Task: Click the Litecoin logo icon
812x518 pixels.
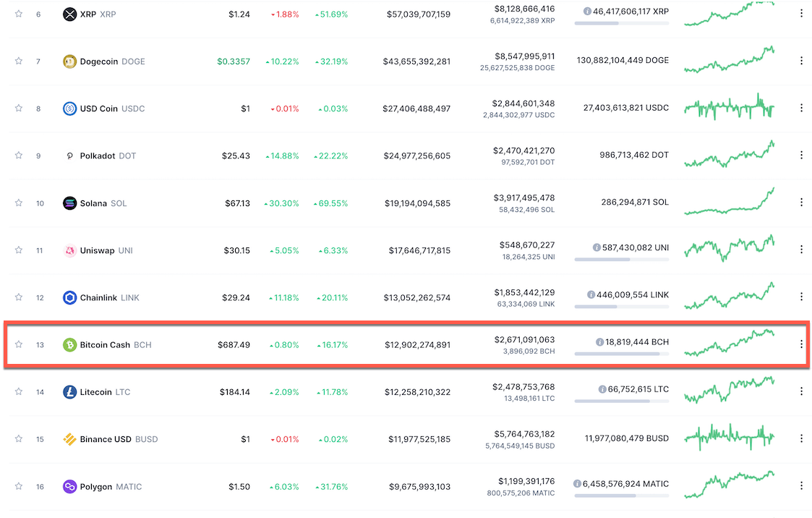Action: pyautogui.click(x=69, y=392)
